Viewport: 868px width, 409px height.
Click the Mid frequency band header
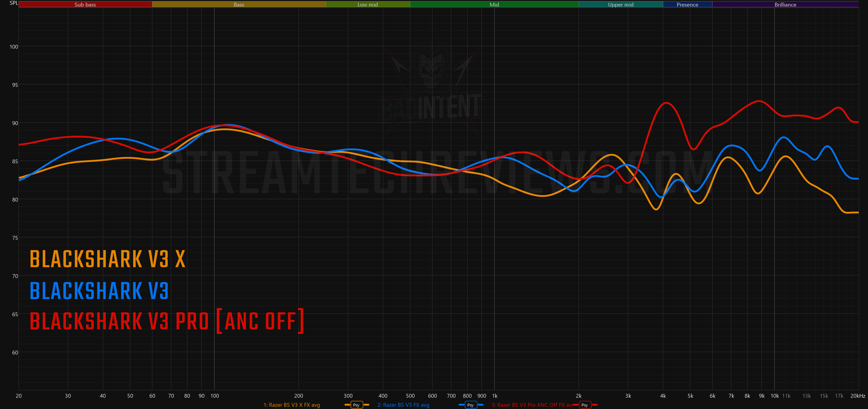(x=494, y=5)
